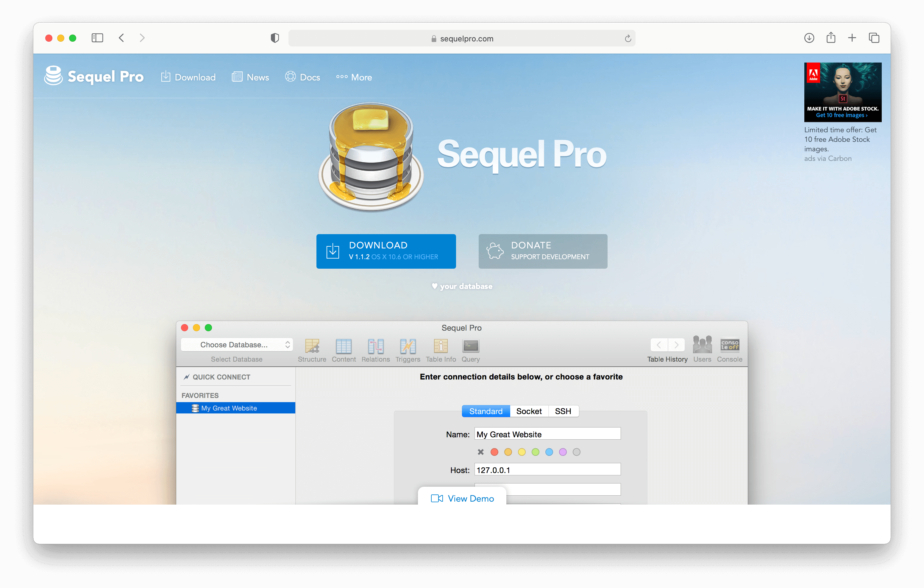The width and height of the screenshot is (924, 588).
Task: Pick orange connection color
Action: coord(508,452)
